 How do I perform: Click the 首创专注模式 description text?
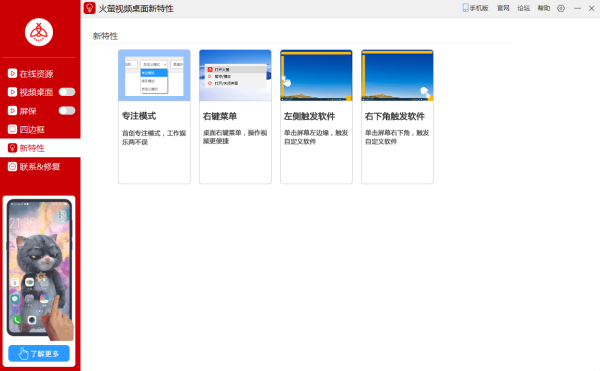point(154,137)
